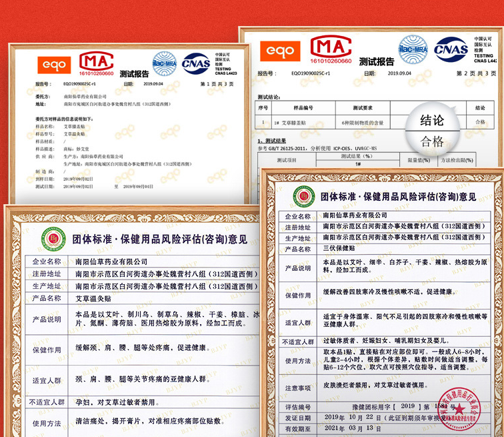Click the 测试要求 column header
The width and height of the screenshot is (504, 437).
pos(363,107)
